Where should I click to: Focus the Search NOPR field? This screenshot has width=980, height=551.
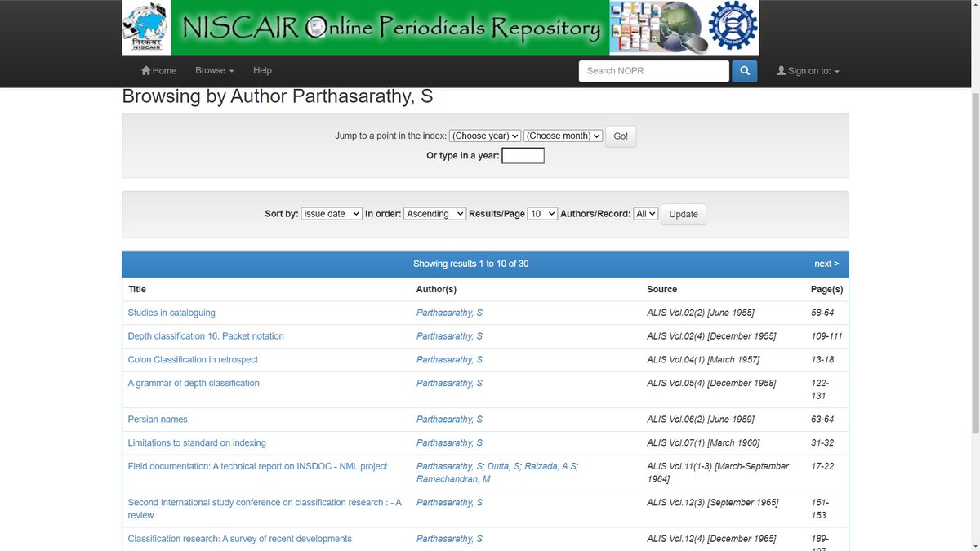coord(654,71)
